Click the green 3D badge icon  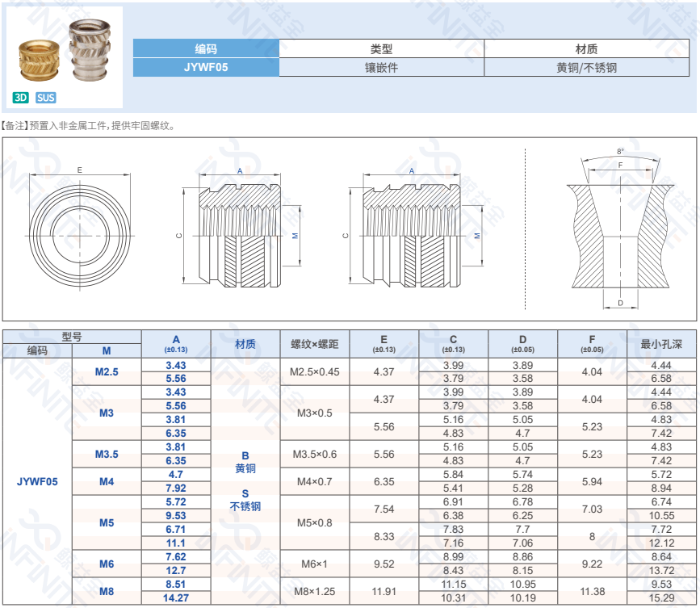tap(21, 98)
